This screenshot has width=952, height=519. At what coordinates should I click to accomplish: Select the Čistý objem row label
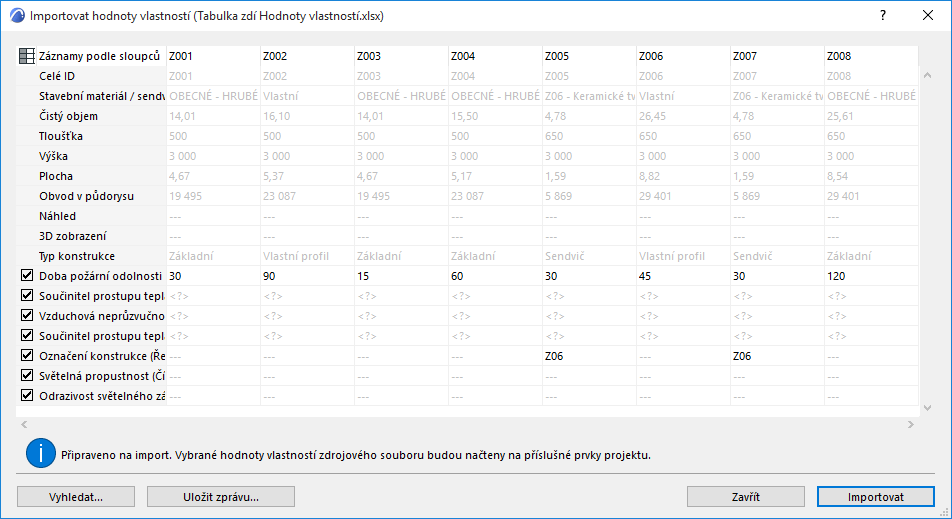(68, 116)
